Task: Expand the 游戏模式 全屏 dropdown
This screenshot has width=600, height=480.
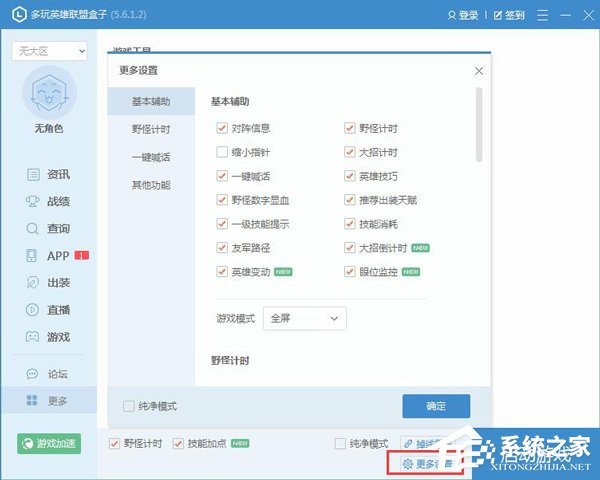Action: click(305, 319)
